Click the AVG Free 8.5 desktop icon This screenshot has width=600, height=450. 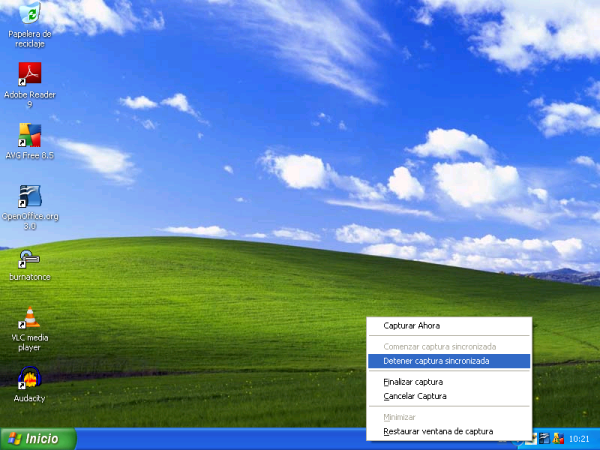coord(29,135)
